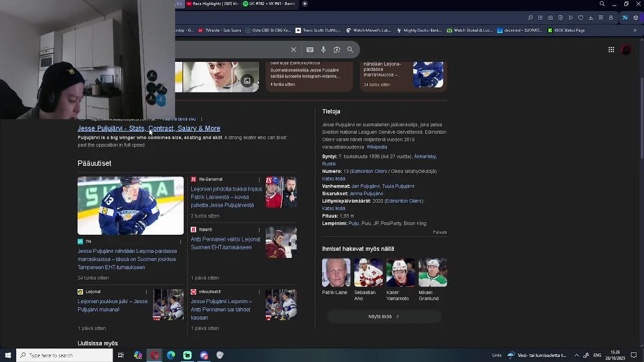This screenshot has width=644, height=362.
Task: Click the Palaute feedback link
Action: (440, 232)
